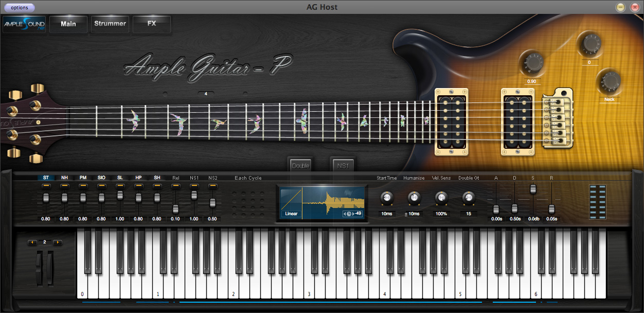Screen dimensions: 644x313
Task: Click the Double Gt value 15
Action: pyautogui.click(x=468, y=214)
